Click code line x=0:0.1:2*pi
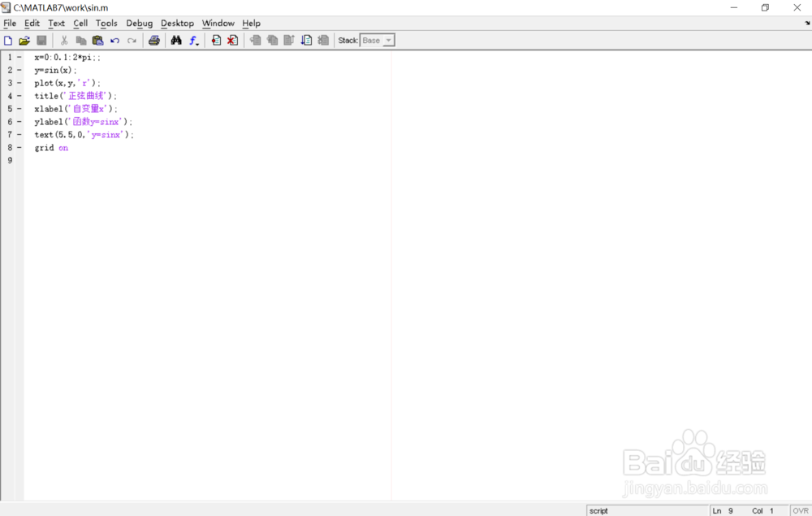Screen dimensions: 812x516 pyautogui.click(x=67, y=58)
